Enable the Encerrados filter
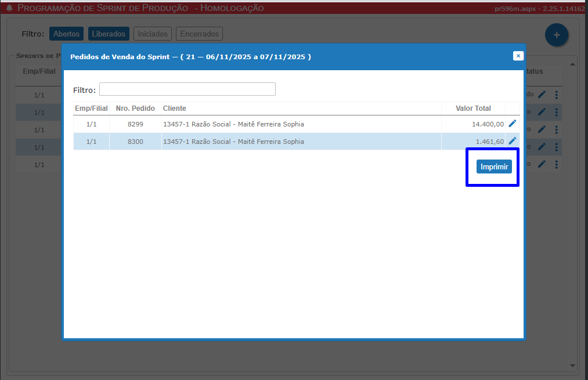Viewport: 588px width, 380px height. [x=199, y=34]
